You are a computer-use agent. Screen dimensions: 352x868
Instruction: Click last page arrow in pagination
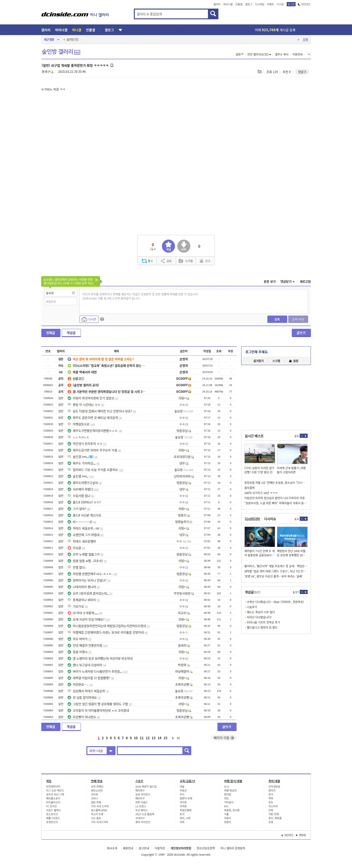click(x=178, y=738)
